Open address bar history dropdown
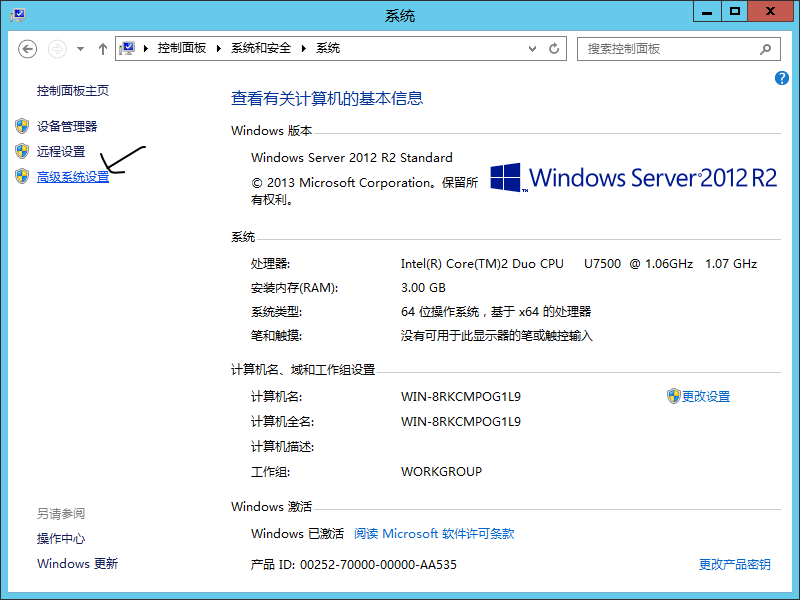800x600 pixels. 532,48
